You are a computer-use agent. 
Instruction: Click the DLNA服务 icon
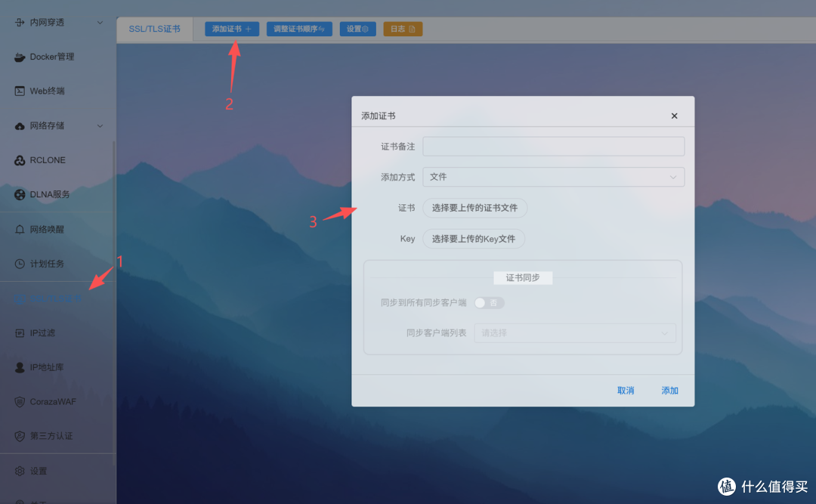click(x=20, y=195)
